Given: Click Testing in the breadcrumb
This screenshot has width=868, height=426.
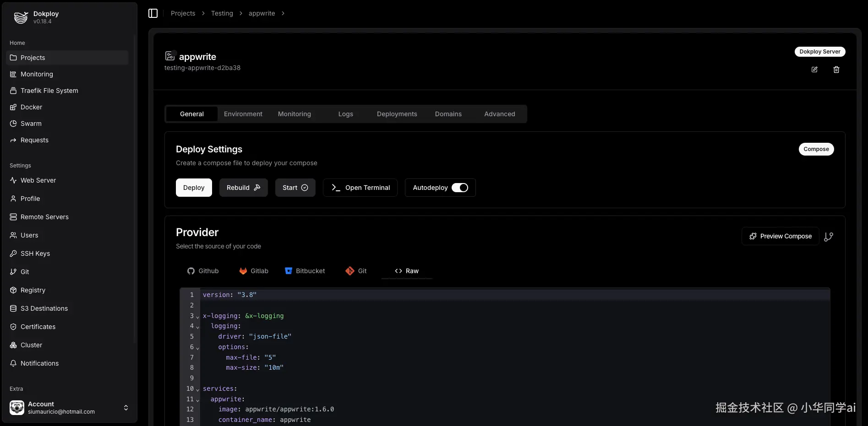Looking at the screenshot, I should tap(222, 13).
